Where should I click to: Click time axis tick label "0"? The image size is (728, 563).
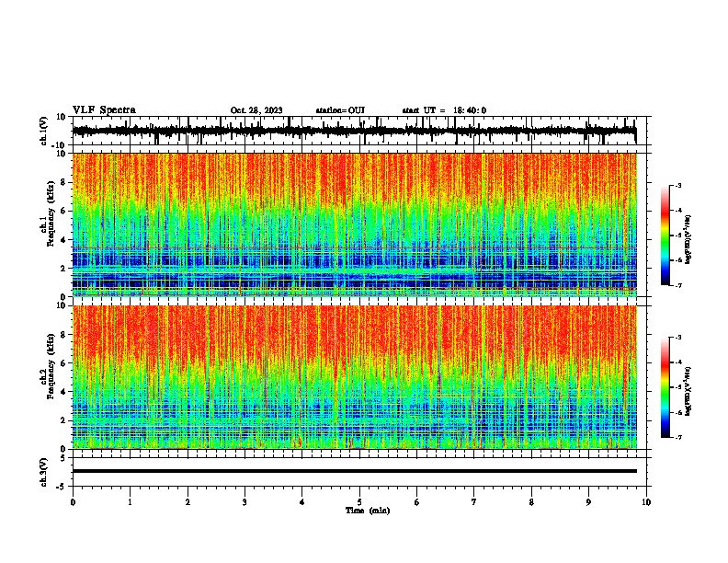(73, 502)
